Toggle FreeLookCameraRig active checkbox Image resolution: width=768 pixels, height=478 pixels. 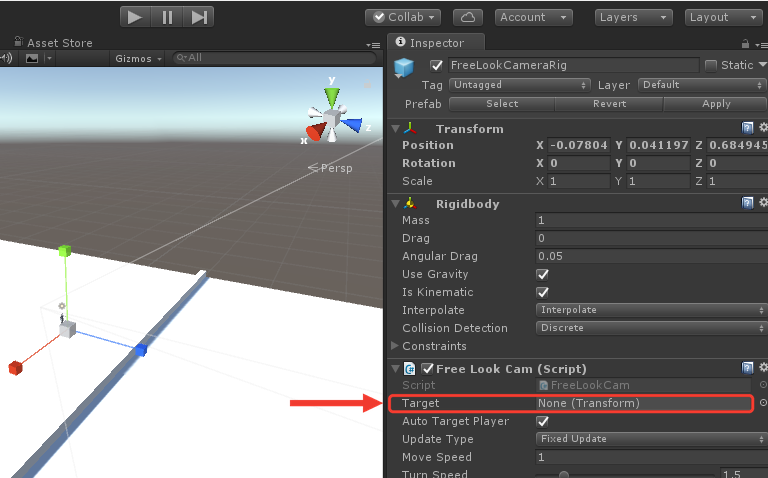(436, 66)
